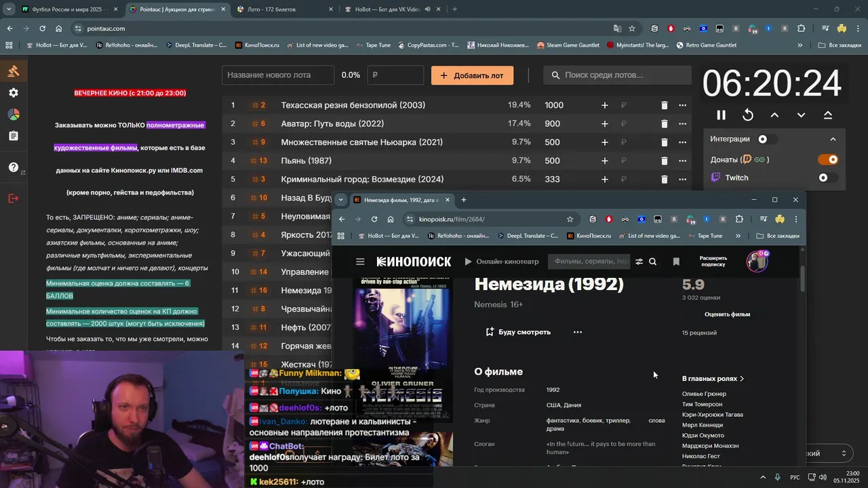Reset the auction timer with circular arrow
Viewport: 868px width, 488px height.
tap(748, 115)
